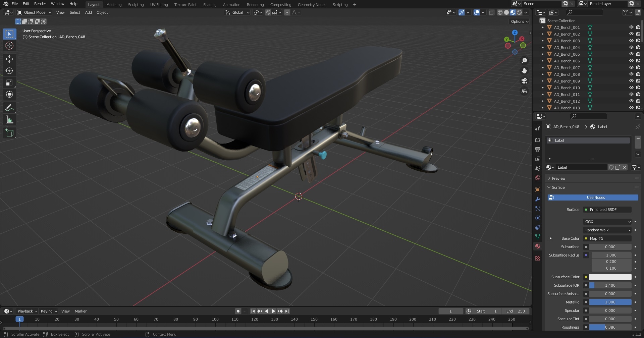Switch perspective/orthographic grid icon
The image size is (644, 338).
tap(524, 91)
